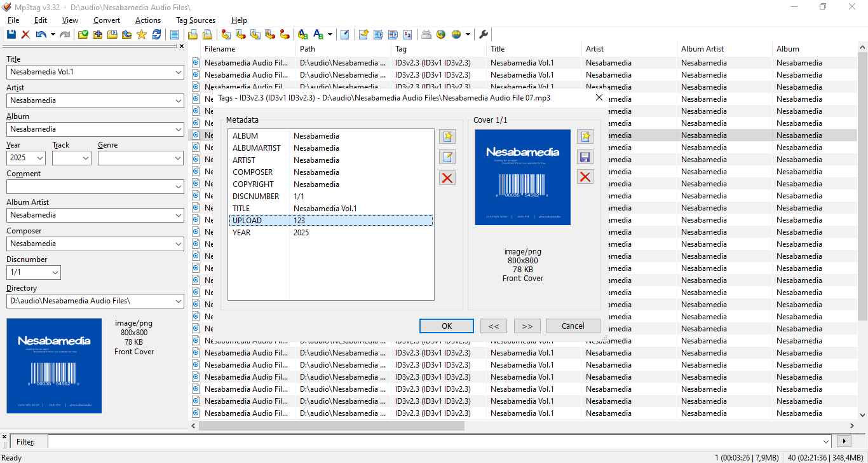Save cover using the floppy disk icon
The image size is (868, 463).
click(x=585, y=157)
